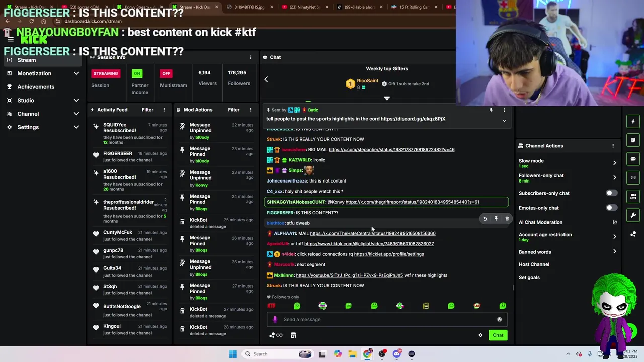Open the kicklet.app profile settings link
644x362 pixels.
click(x=389, y=254)
